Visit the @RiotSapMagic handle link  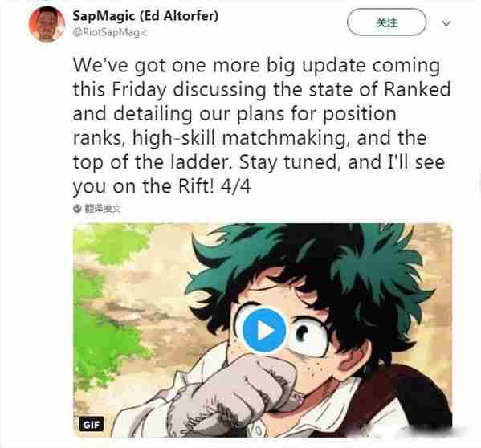110,32
